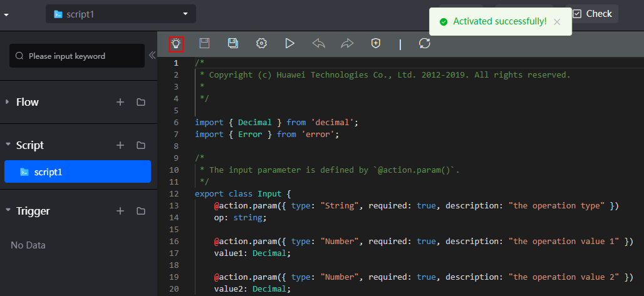Run the script with the play icon

pyautogui.click(x=290, y=43)
